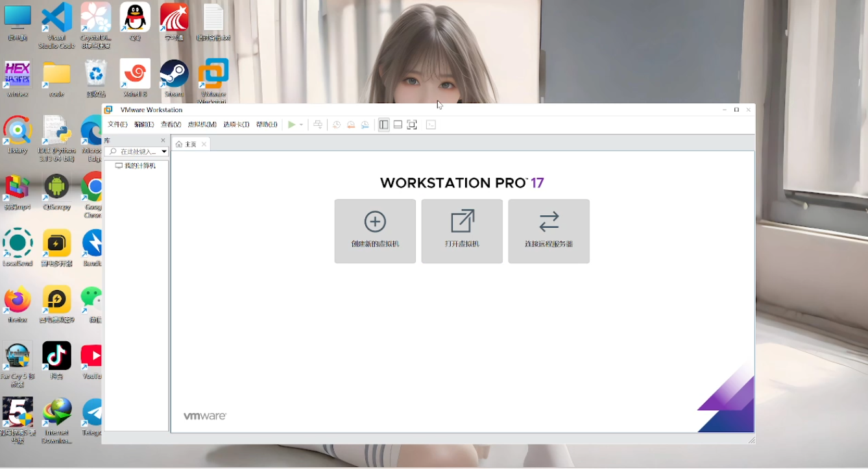Select the 此电脑 desktop icon
The width and height of the screenshot is (868, 469).
18,22
